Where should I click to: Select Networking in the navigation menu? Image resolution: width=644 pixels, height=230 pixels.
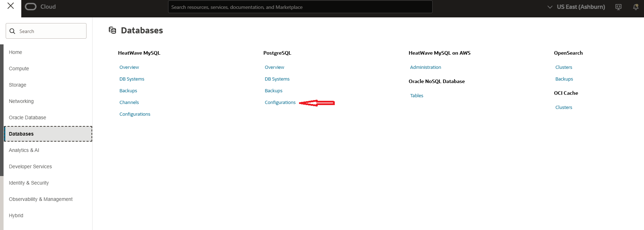click(x=21, y=101)
